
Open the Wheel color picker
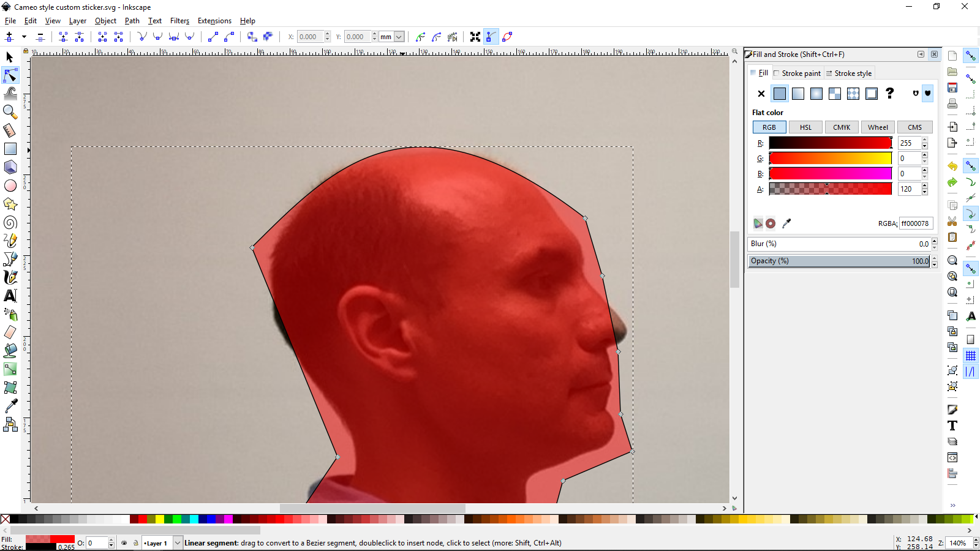pyautogui.click(x=878, y=127)
